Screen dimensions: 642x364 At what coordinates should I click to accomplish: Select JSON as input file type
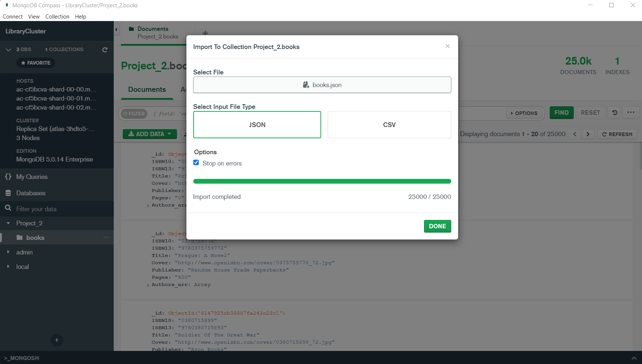pyautogui.click(x=257, y=124)
